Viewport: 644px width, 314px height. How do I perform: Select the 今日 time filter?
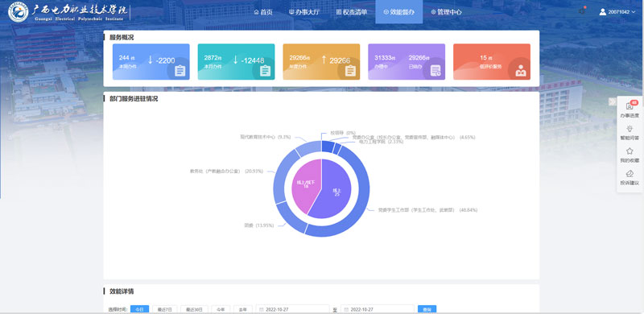pos(139,309)
